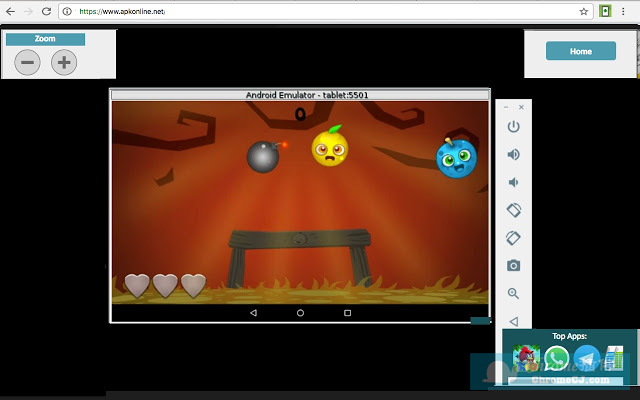Open the WhatsApp icon in Top Apps
Viewport: 640px width, 400px height.
pyautogui.click(x=556, y=358)
